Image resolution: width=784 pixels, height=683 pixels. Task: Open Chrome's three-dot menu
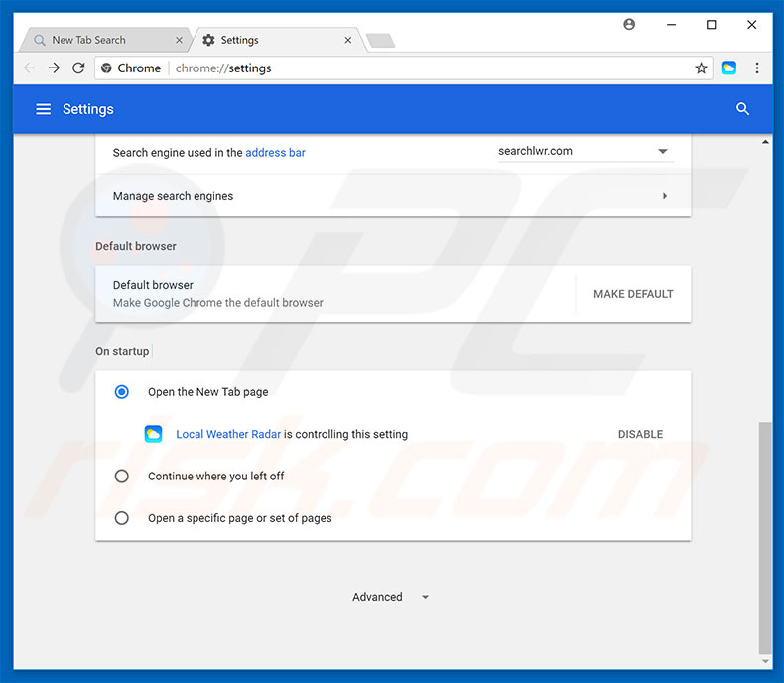[757, 68]
